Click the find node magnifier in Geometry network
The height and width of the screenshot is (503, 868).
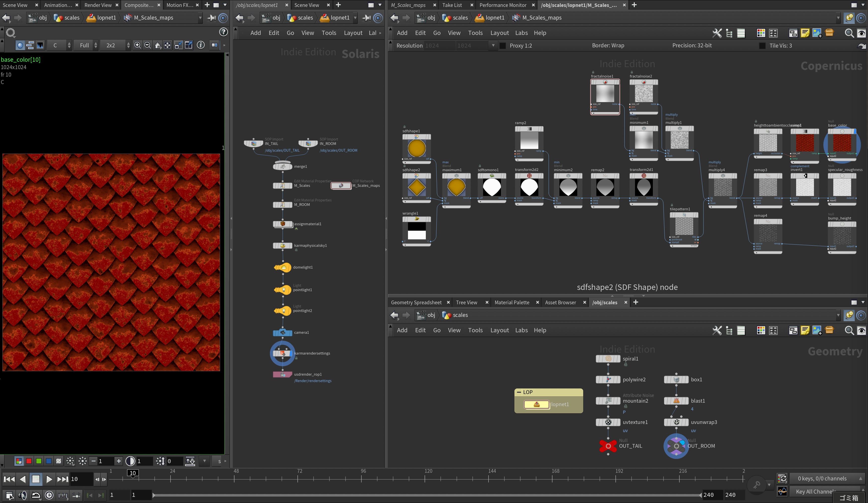point(849,331)
